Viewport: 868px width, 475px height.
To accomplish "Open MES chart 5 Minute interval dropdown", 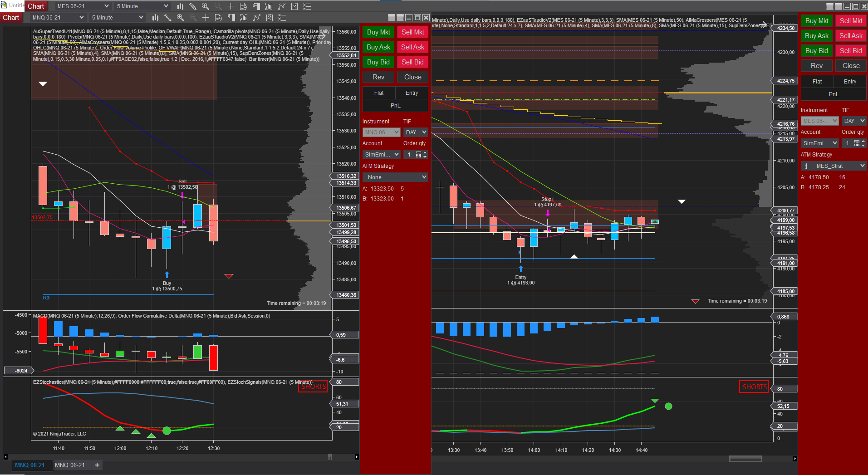I will click(142, 6).
